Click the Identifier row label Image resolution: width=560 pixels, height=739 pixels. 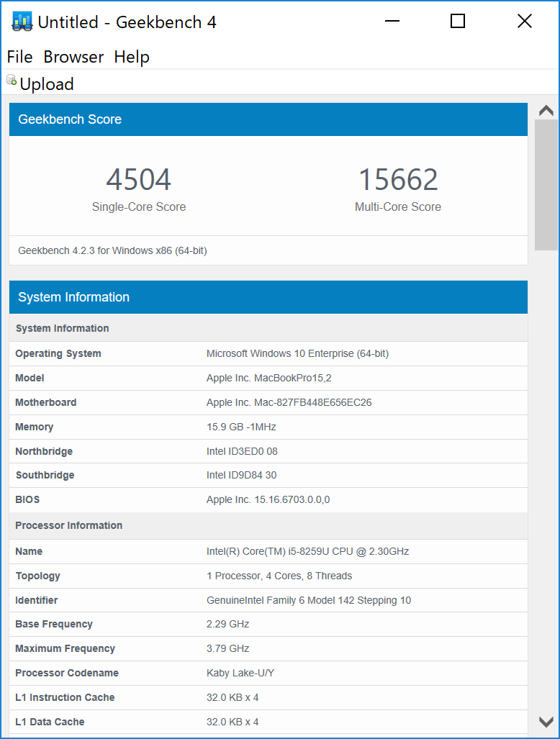(x=36, y=601)
